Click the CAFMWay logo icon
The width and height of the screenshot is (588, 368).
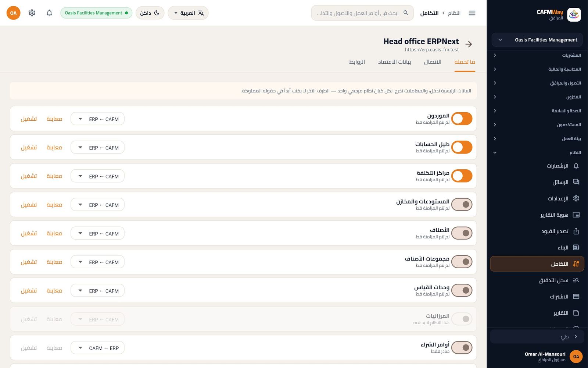tap(574, 15)
